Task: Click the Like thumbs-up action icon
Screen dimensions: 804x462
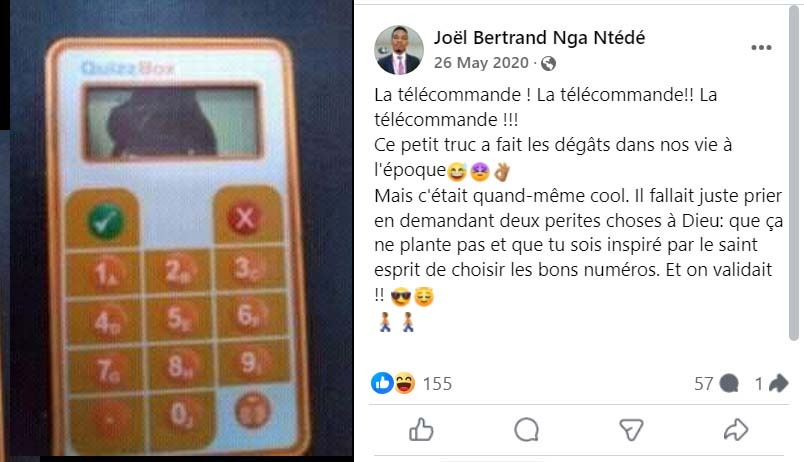Action: point(421,430)
